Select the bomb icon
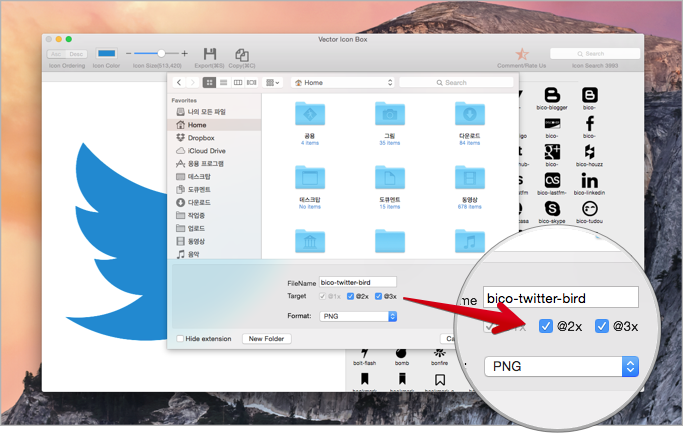 (x=401, y=353)
